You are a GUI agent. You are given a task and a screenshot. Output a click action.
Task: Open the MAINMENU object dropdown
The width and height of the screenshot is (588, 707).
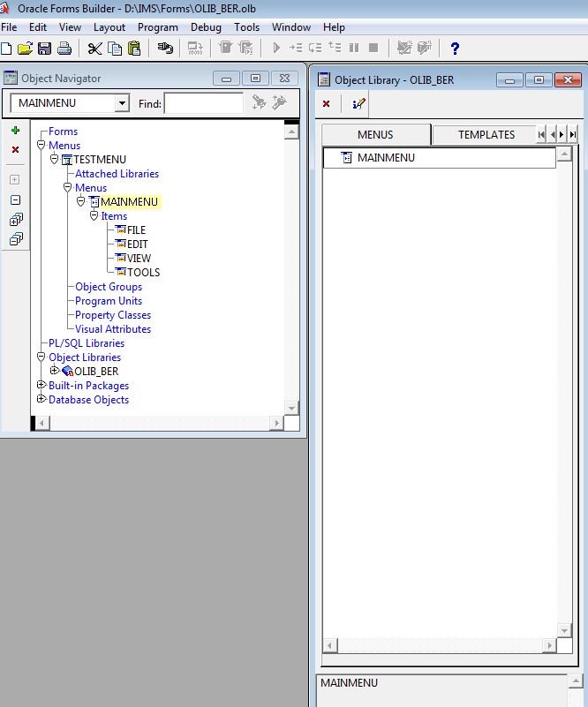[x=122, y=103]
